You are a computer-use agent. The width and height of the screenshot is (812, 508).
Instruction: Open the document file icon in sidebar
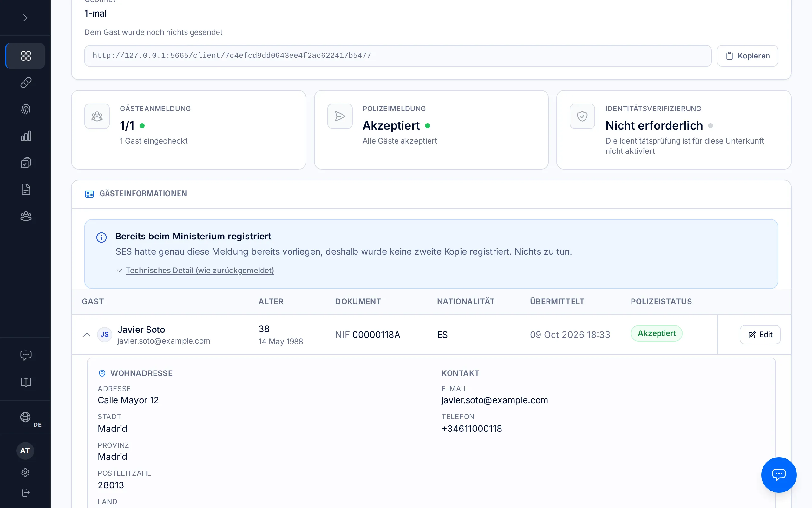[25, 190]
